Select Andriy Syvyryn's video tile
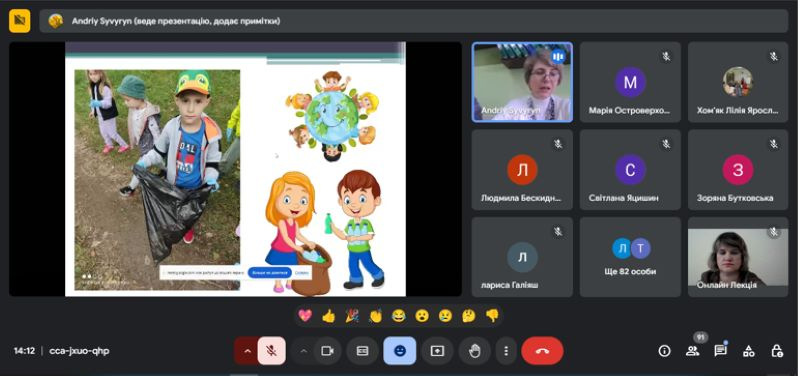800x376 pixels. (x=522, y=82)
